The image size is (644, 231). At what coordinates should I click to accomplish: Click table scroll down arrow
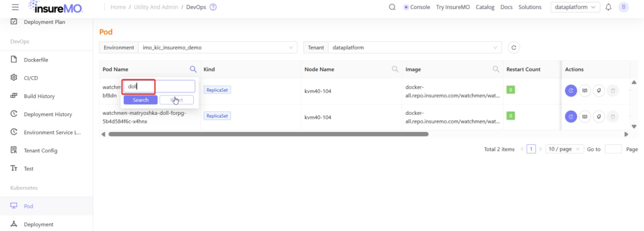(634, 127)
